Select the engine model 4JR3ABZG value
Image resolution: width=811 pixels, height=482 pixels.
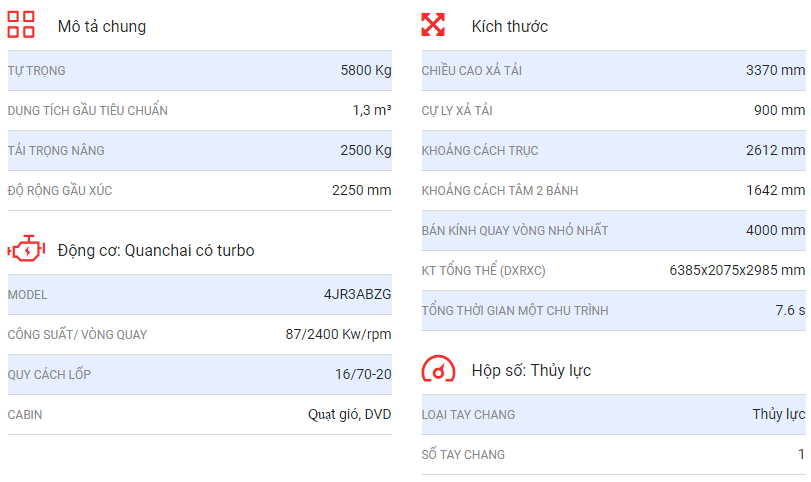(357, 294)
